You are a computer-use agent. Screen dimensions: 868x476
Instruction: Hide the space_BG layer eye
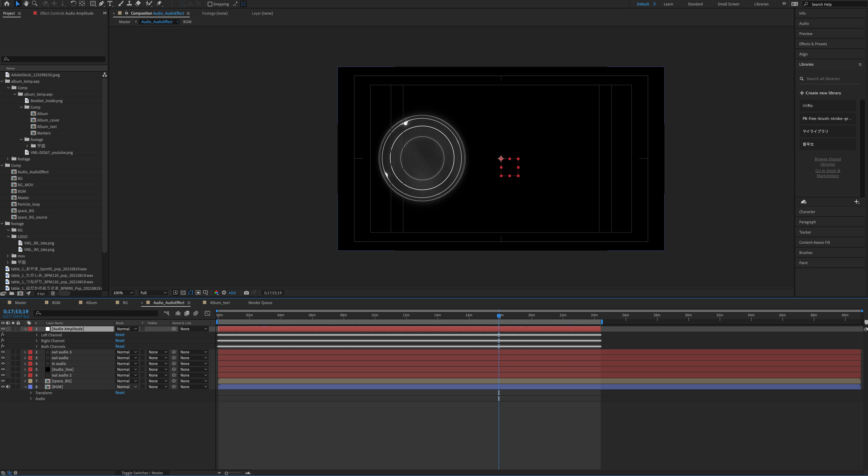[3, 381]
